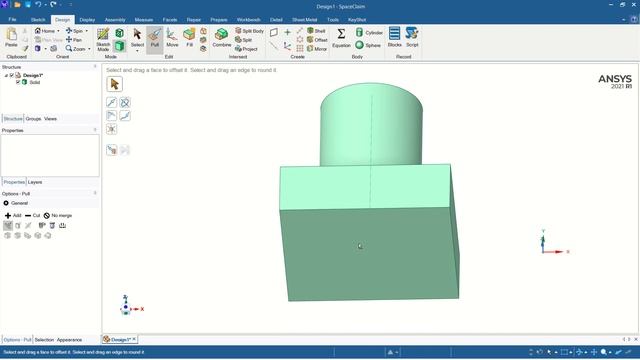Select the Pan orientation tool

click(74, 40)
